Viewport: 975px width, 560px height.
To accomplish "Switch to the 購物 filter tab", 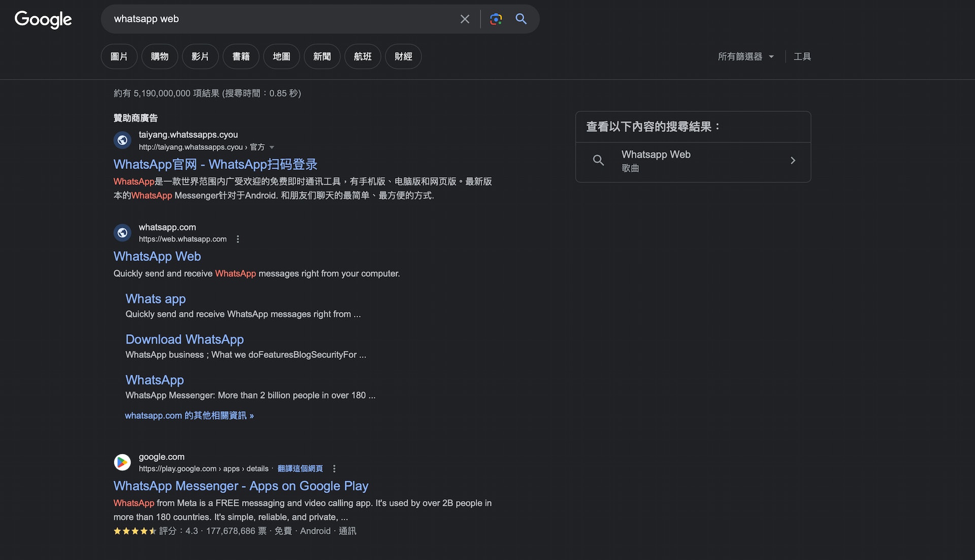I will (x=159, y=56).
